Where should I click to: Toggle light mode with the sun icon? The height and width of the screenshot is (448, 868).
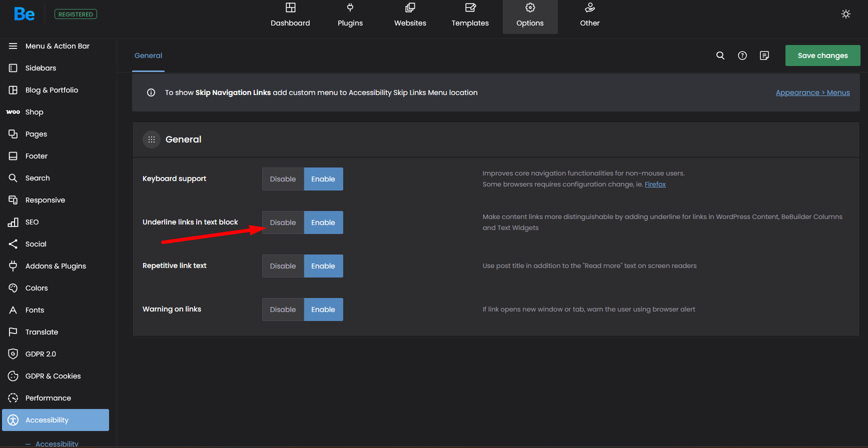tap(846, 14)
